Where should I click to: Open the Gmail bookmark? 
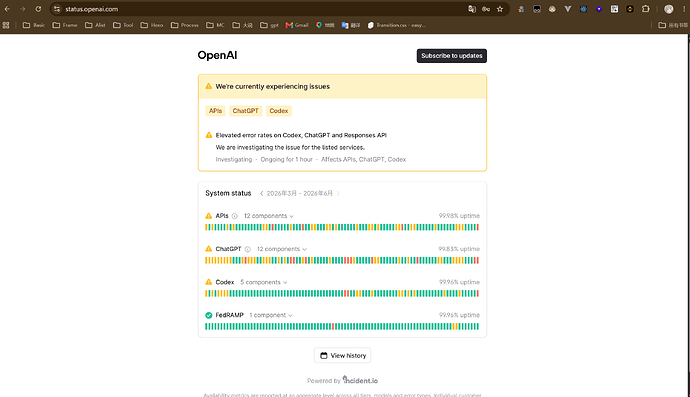297,25
